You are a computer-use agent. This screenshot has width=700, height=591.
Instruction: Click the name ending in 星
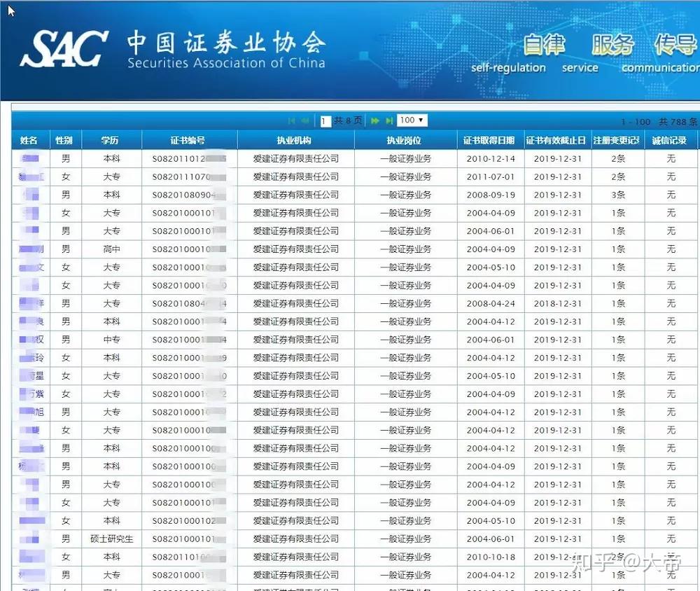click(31, 376)
